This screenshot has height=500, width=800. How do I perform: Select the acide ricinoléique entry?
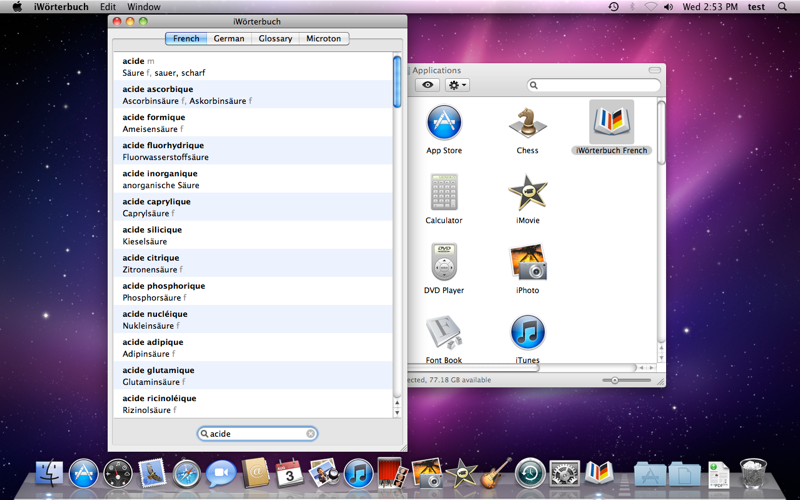tap(254, 404)
